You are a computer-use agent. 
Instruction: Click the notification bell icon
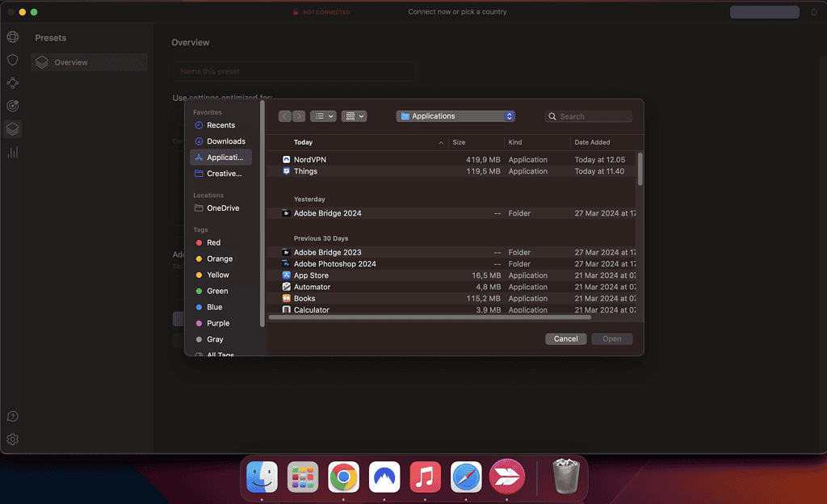(x=813, y=12)
